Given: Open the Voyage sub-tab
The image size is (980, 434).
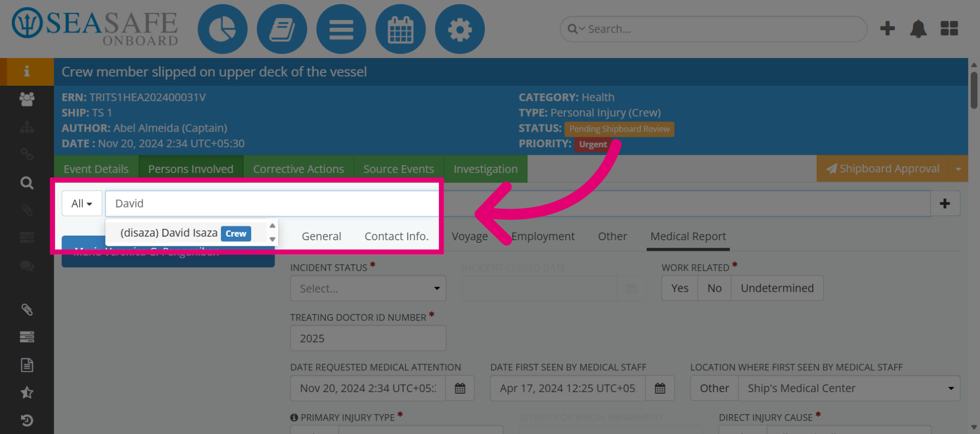Looking at the screenshot, I should (x=470, y=237).
